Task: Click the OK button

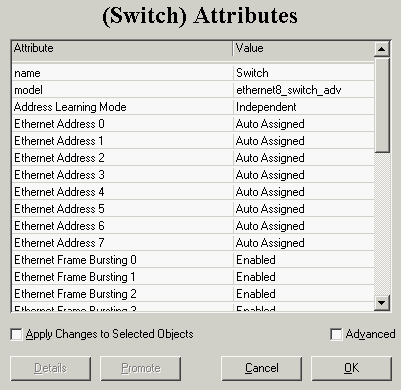Action: (x=352, y=368)
